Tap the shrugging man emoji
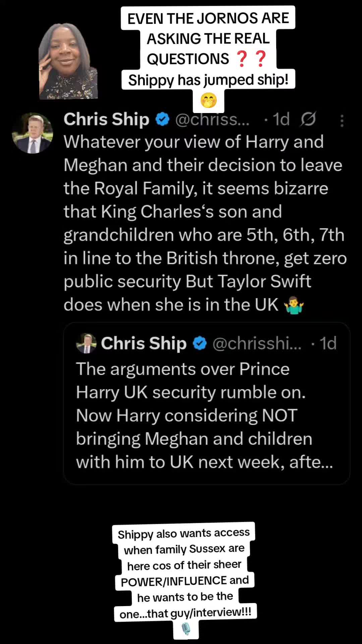Image resolution: width=362 pixels, height=644 pixels. coord(294,305)
